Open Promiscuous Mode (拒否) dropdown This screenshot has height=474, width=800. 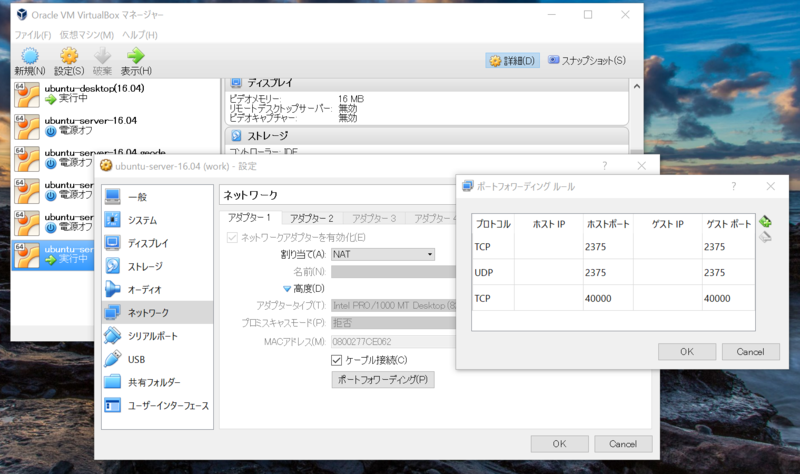pyautogui.click(x=393, y=322)
